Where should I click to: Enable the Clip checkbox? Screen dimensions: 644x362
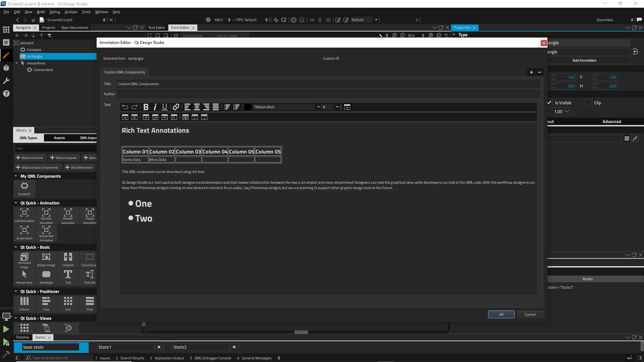588,103
